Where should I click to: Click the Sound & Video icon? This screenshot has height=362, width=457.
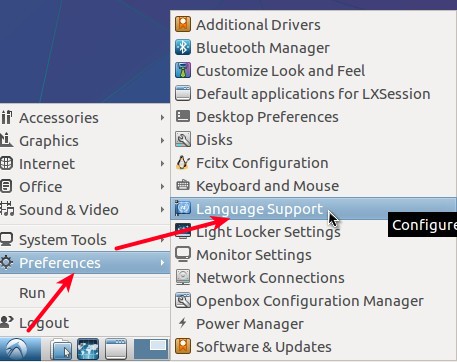(7, 209)
